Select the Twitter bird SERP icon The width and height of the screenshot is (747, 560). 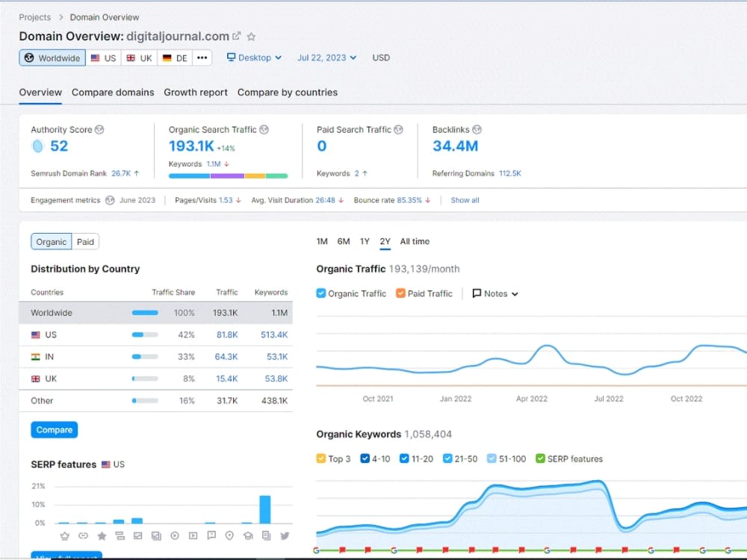point(285,535)
